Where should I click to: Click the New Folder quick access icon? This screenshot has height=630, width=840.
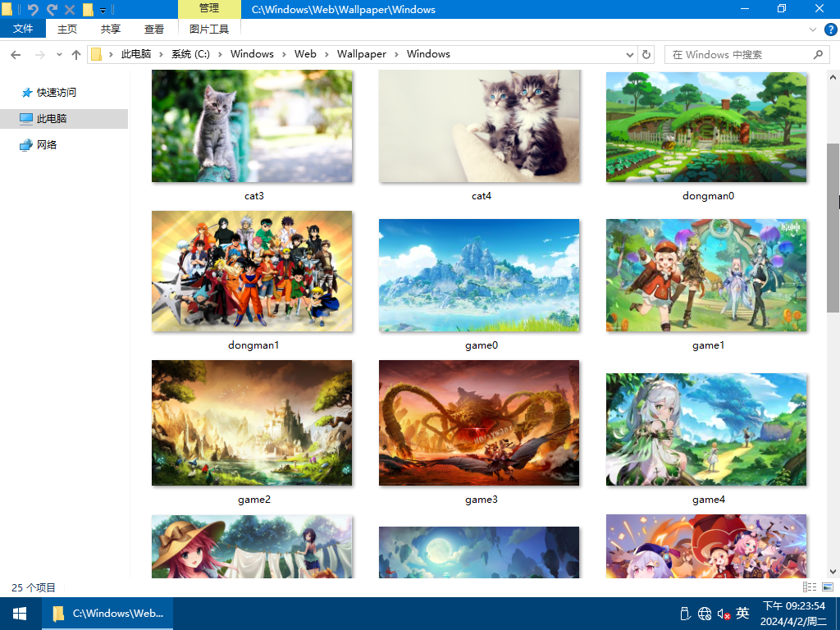[x=88, y=10]
